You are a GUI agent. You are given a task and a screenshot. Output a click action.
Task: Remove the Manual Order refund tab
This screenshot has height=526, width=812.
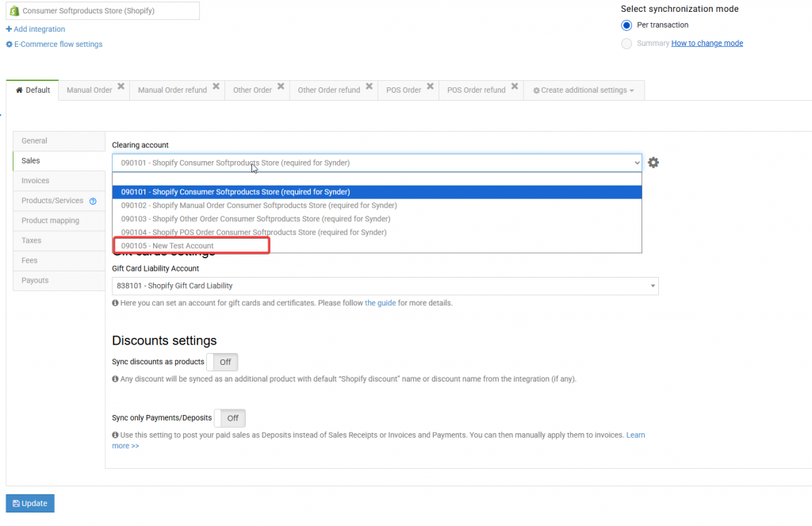coord(216,86)
